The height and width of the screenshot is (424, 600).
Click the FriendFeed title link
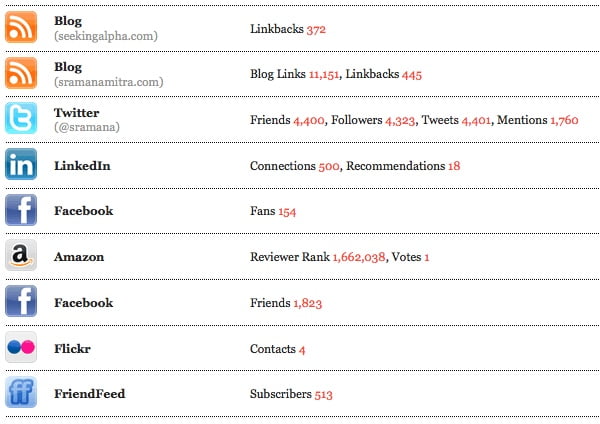pyautogui.click(x=90, y=394)
